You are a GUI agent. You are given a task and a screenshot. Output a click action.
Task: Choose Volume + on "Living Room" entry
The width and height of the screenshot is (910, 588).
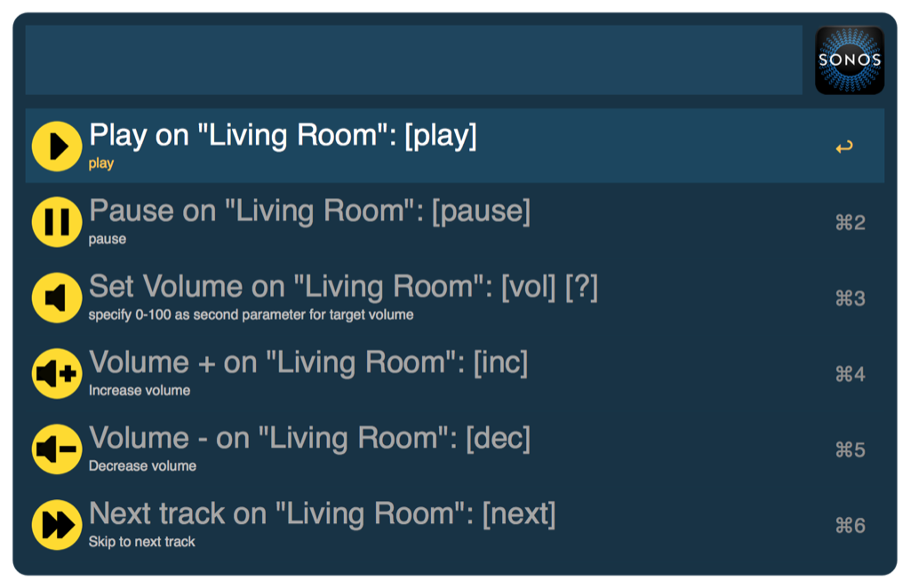click(307, 362)
